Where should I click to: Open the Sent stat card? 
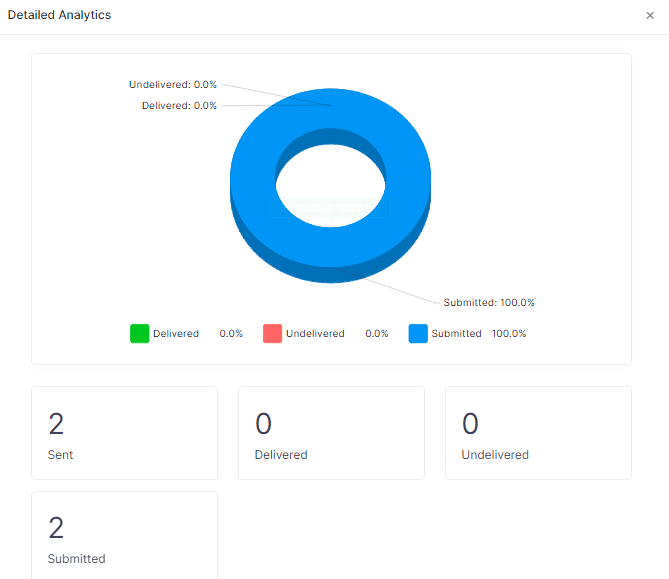[x=124, y=433]
